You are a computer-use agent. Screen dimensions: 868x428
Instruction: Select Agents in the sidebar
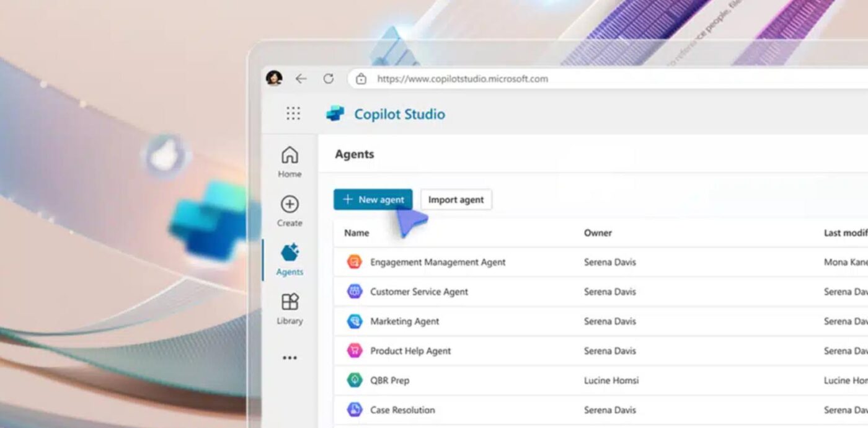tap(290, 260)
